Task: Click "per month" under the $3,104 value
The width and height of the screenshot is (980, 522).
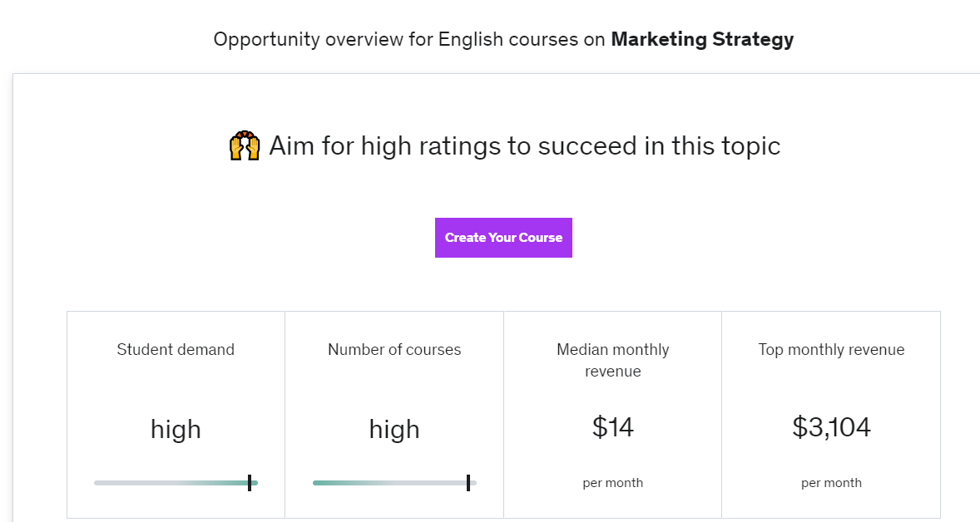Action: 831,483
